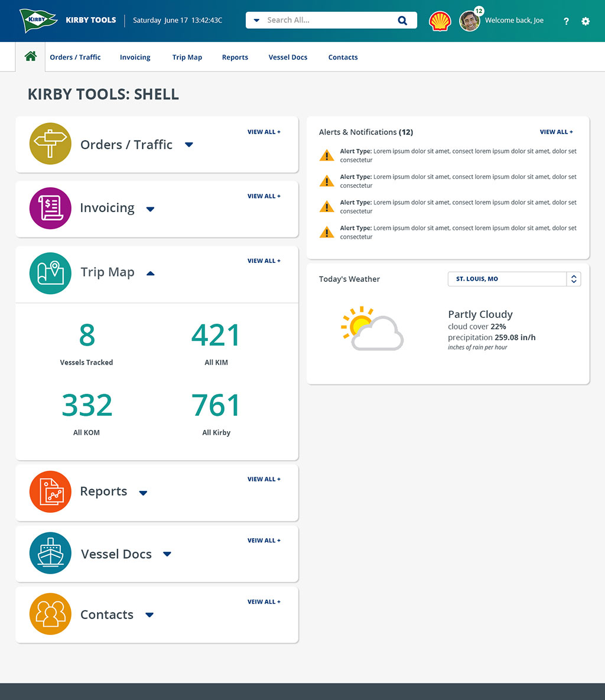This screenshot has height=700, width=605.
Task: Open the Contacts nav tab
Action: pyautogui.click(x=343, y=57)
